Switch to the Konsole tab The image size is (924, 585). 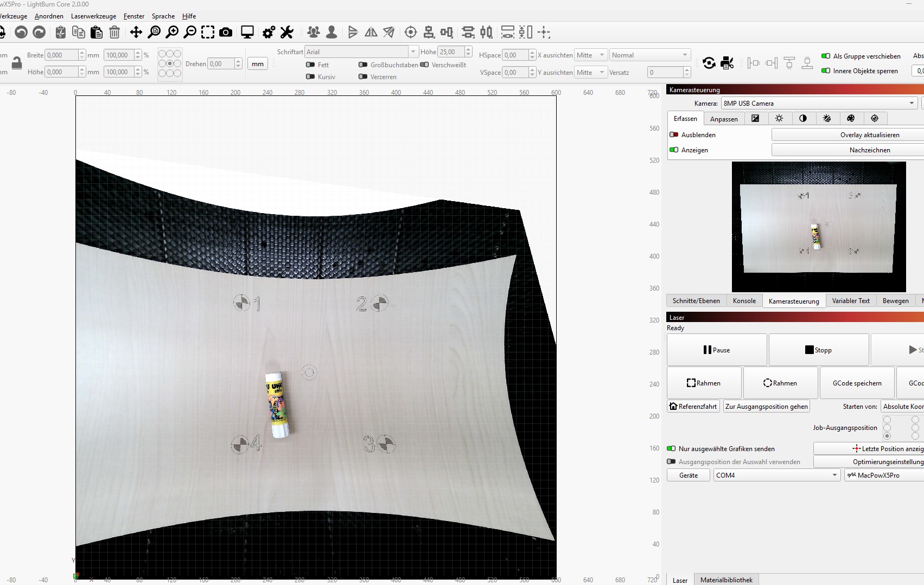point(744,300)
